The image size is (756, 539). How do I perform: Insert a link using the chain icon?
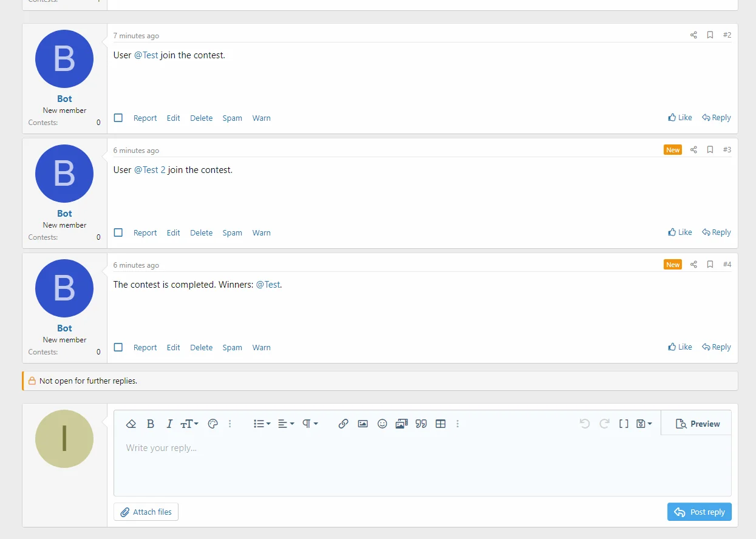pos(343,424)
